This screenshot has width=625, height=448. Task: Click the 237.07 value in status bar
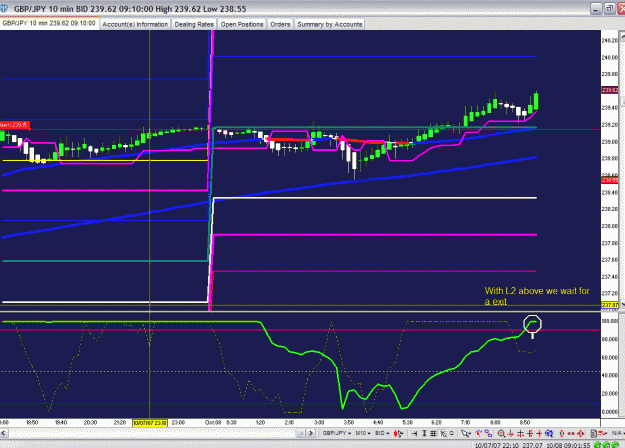click(x=533, y=445)
